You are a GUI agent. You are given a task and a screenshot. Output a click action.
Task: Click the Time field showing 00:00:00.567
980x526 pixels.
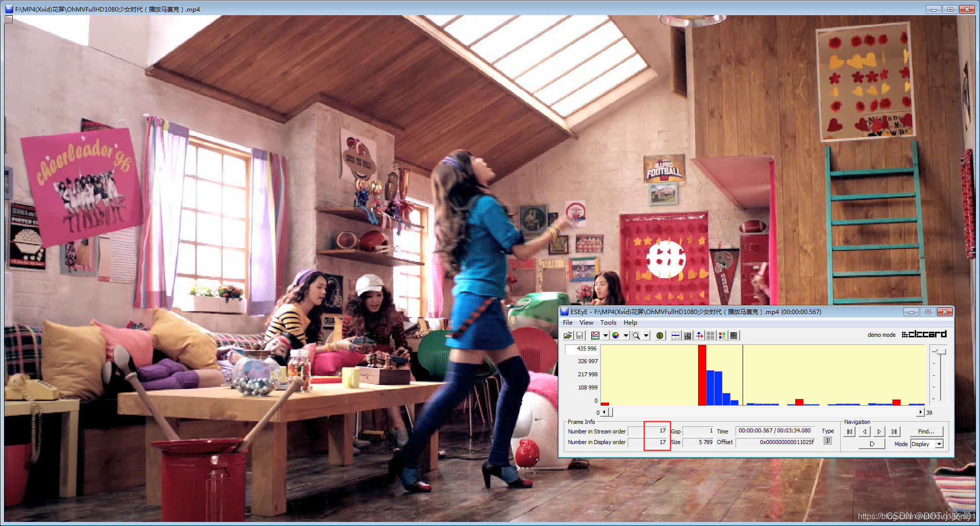click(775, 431)
